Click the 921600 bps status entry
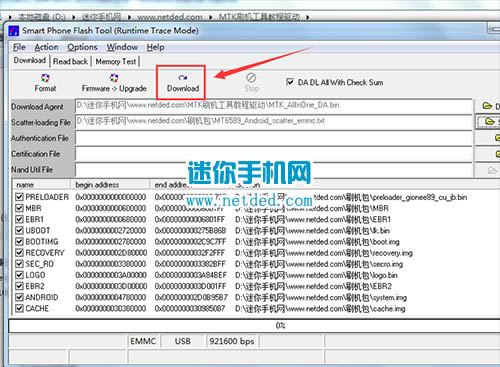This screenshot has height=367, width=500. click(232, 341)
